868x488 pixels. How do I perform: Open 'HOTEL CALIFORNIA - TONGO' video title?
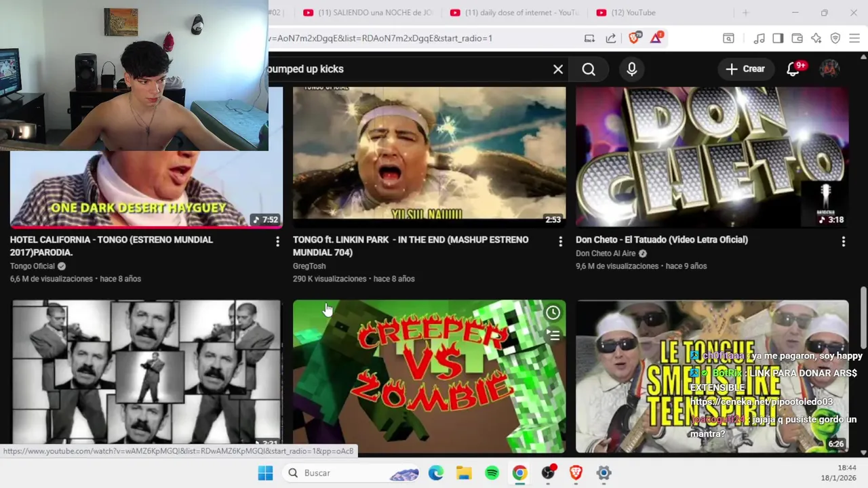click(111, 246)
